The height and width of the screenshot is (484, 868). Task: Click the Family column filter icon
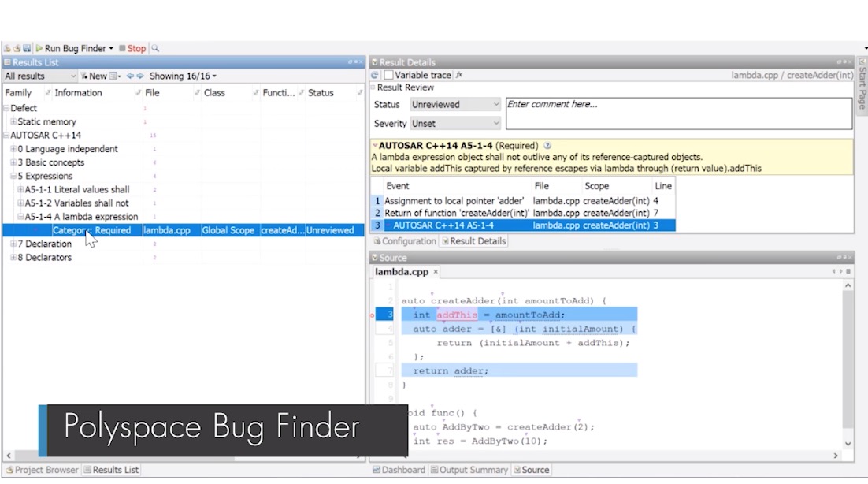tap(47, 93)
